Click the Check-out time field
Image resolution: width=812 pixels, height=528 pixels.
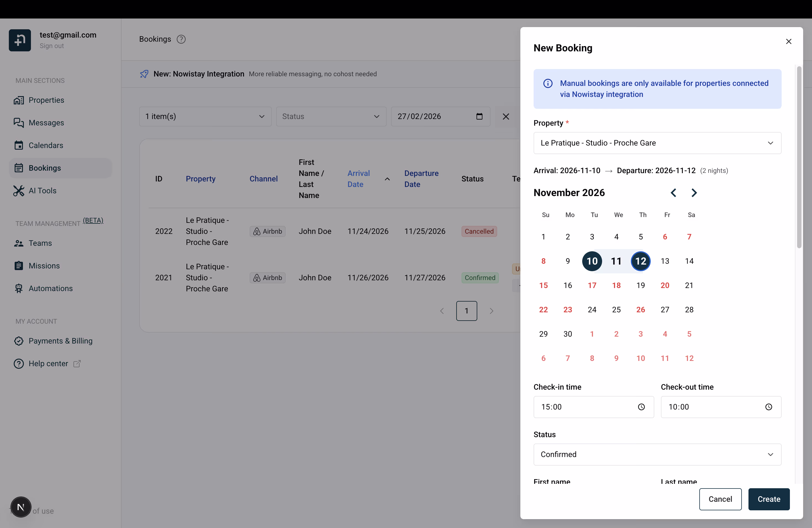[721, 407]
